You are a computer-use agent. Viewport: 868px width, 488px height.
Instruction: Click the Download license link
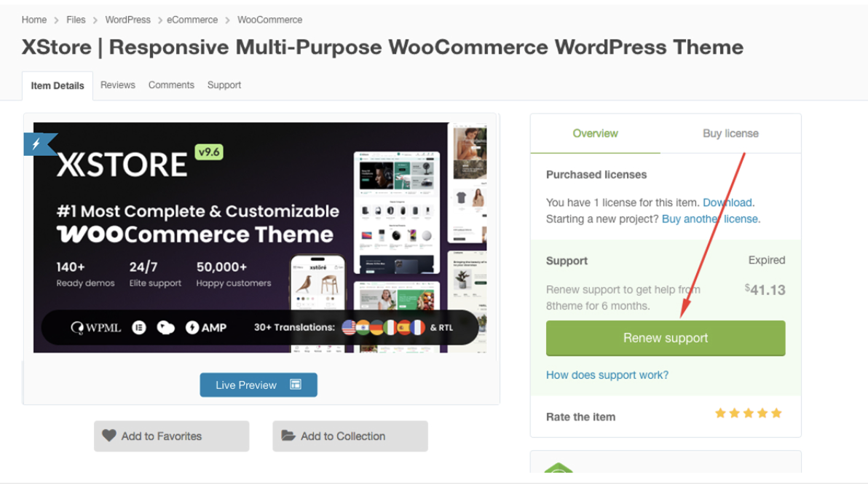point(727,202)
